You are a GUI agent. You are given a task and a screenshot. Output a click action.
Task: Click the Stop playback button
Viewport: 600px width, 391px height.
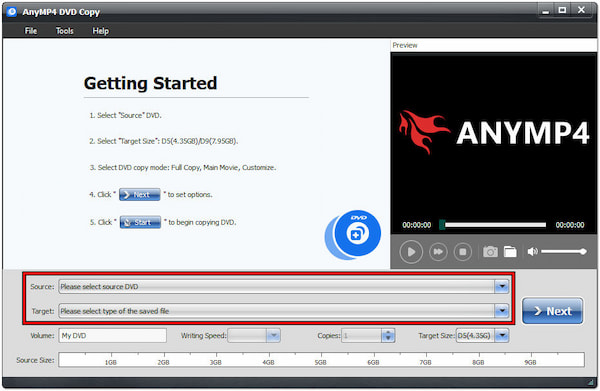[x=463, y=252]
